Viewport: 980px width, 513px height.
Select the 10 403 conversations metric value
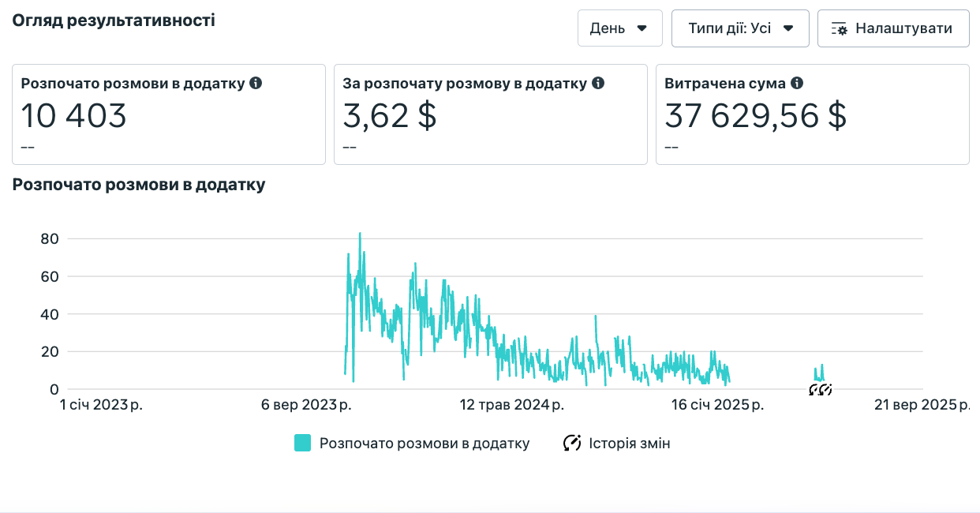73,116
